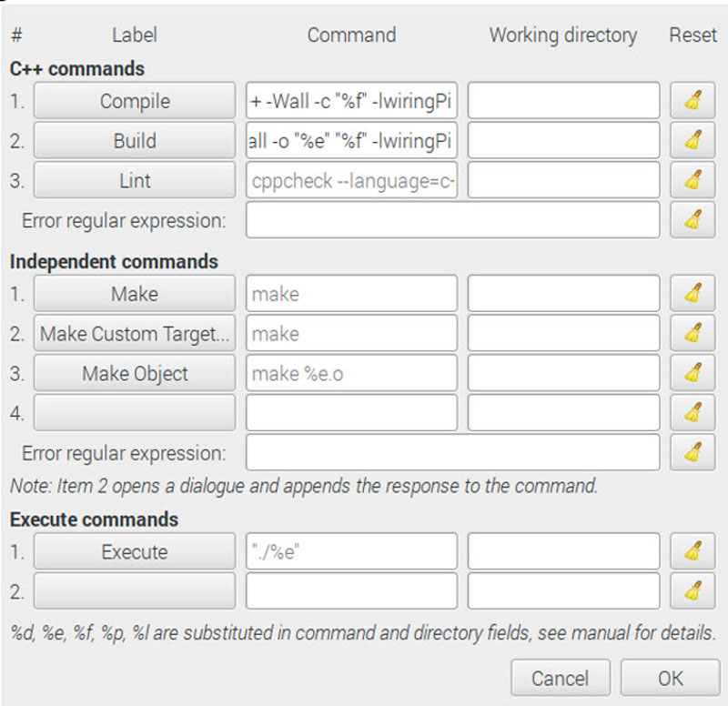Viewport: 728px width, 706px height.
Task: Reset the C++ error regular expression field
Action: tap(693, 220)
